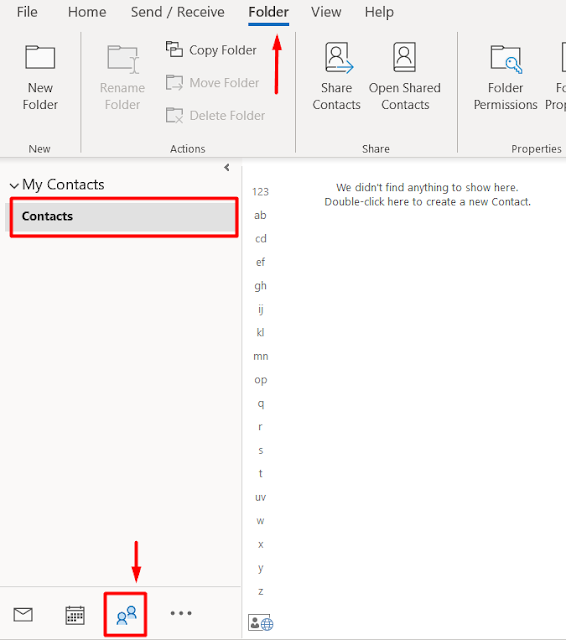Choose the Move Folder option
566x640 pixels.
(x=212, y=83)
